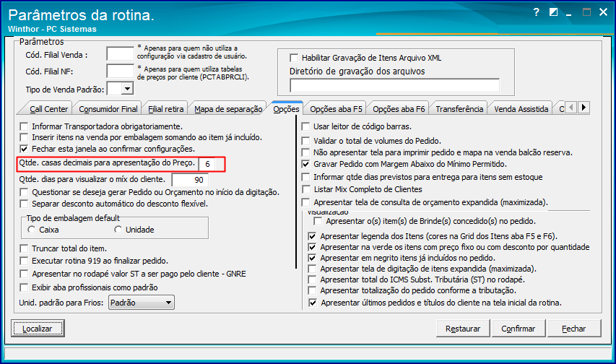Viewport: 616px width, 364px height.
Task: Check Exibir aba profissionais como padrão
Action: 25,287
